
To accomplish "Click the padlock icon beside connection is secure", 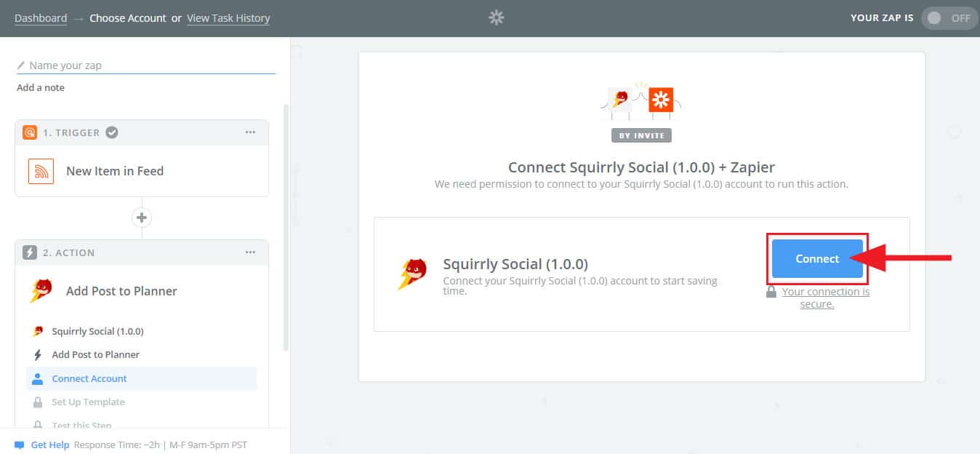I will (x=771, y=292).
